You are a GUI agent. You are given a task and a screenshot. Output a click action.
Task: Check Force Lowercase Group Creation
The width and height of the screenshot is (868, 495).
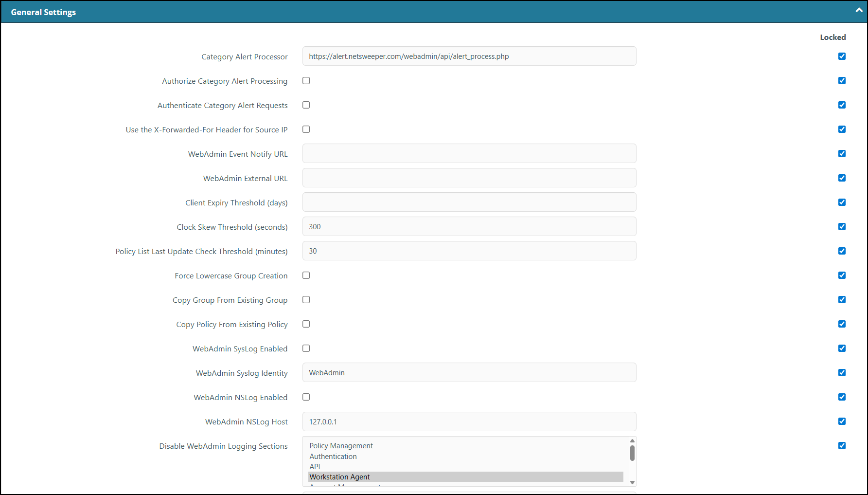point(306,275)
